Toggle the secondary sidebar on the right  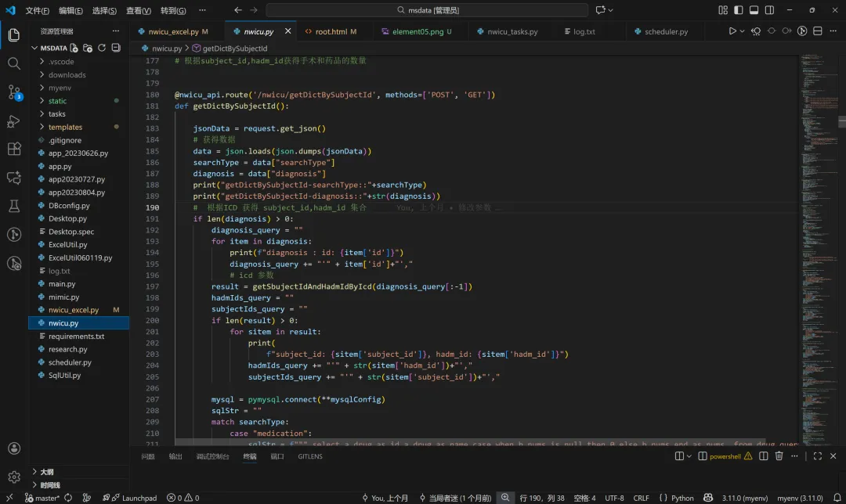pyautogui.click(x=768, y=10)
